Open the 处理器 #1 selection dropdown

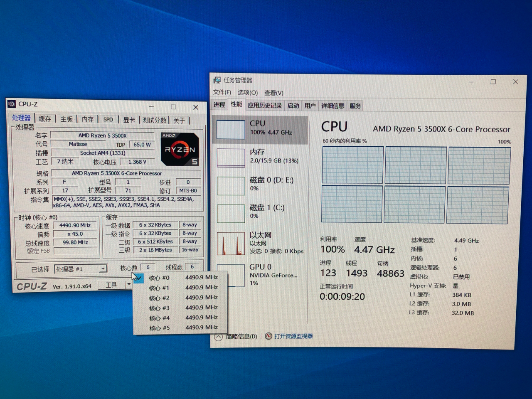81,269
